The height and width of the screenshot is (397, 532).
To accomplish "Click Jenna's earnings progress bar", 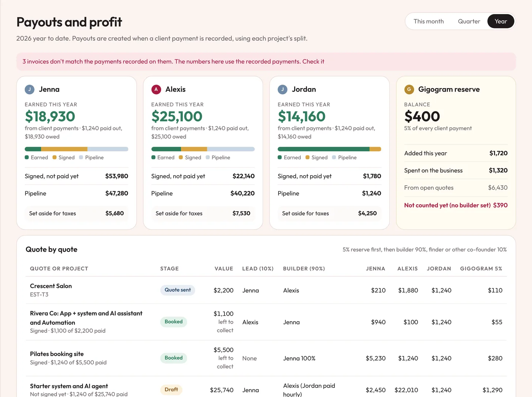I will point(76,149).
